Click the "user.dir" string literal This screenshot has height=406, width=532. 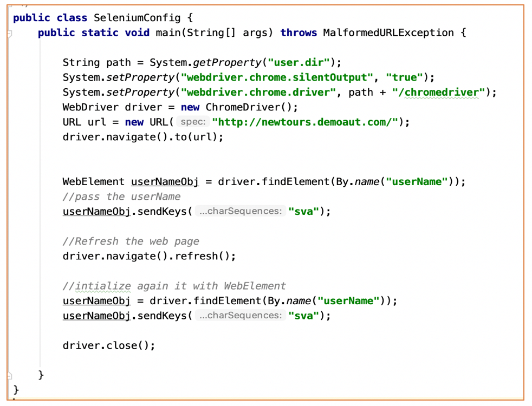tap(299, 63)
